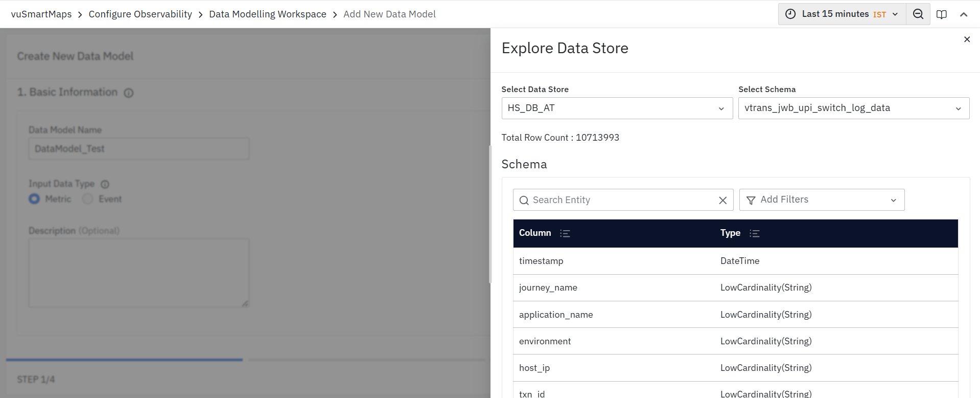Image resolution: width=980 pixels, height=398 pixels.
Task: Open the Select Data Store dropdown
Action: pos(617,108)
